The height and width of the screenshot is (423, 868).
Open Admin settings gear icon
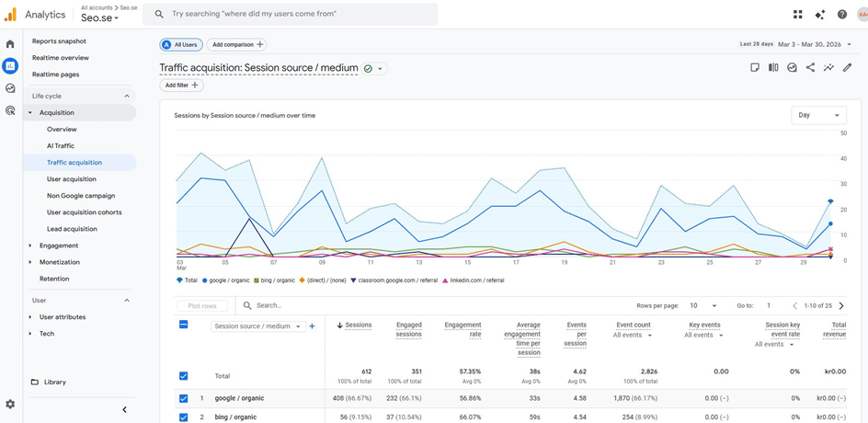click(x=10, y=404)
